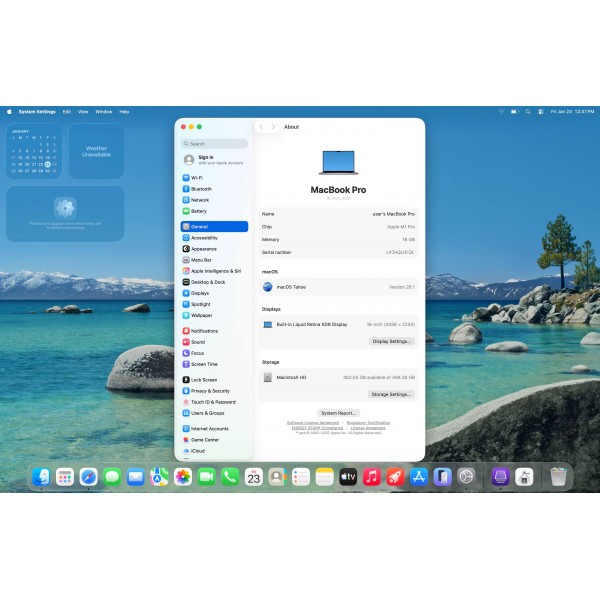Open the Edit menu in menu bar
Screen dimensions: 600x600
point(66,111)
